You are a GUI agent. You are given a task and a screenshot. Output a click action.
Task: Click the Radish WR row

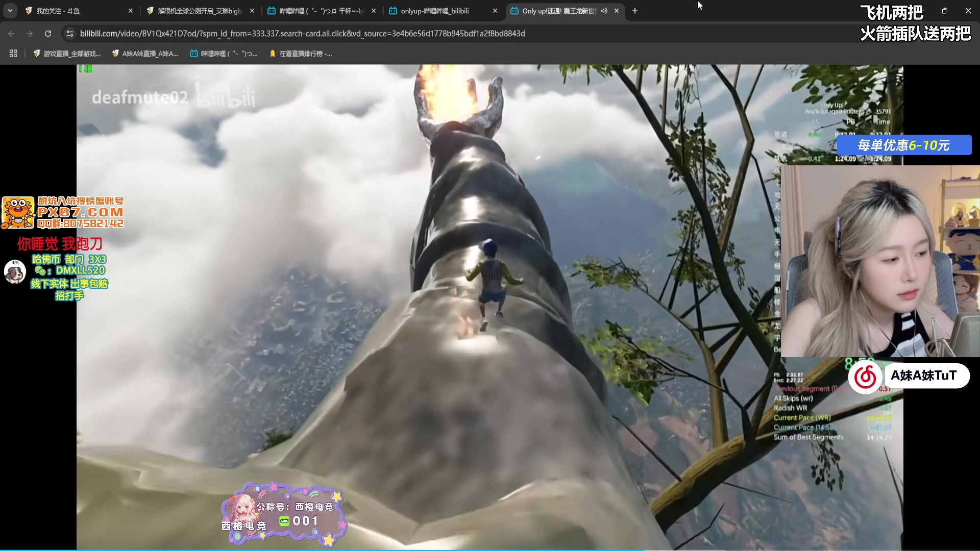832,408
